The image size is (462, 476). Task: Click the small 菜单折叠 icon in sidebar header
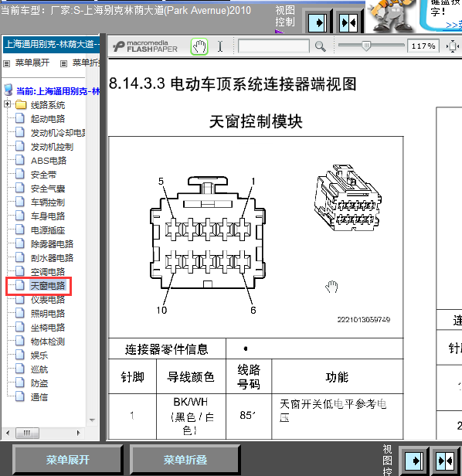[x=63, y=63]
